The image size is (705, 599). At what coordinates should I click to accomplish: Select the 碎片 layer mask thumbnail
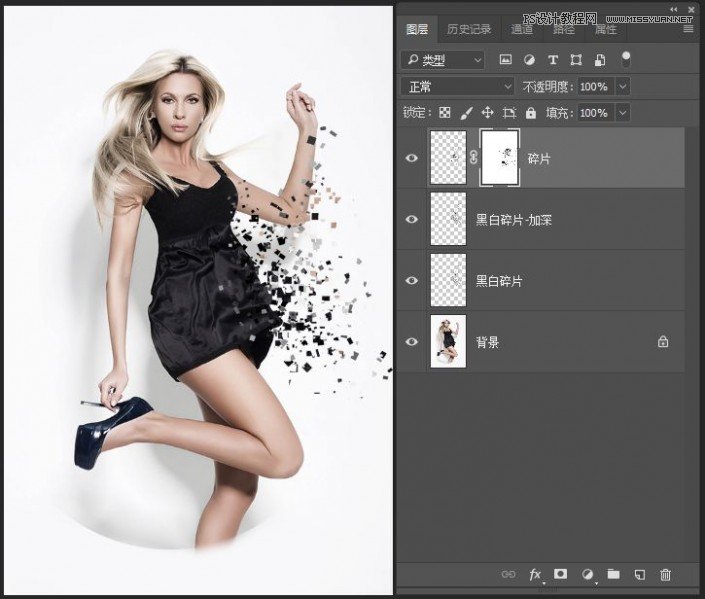click(499, 158)
